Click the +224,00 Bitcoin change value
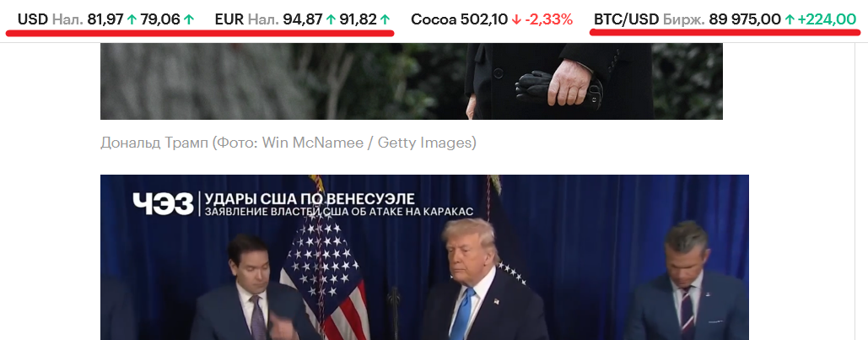The width and height of the screenshot is (868, 340). [x=827, y=20]
